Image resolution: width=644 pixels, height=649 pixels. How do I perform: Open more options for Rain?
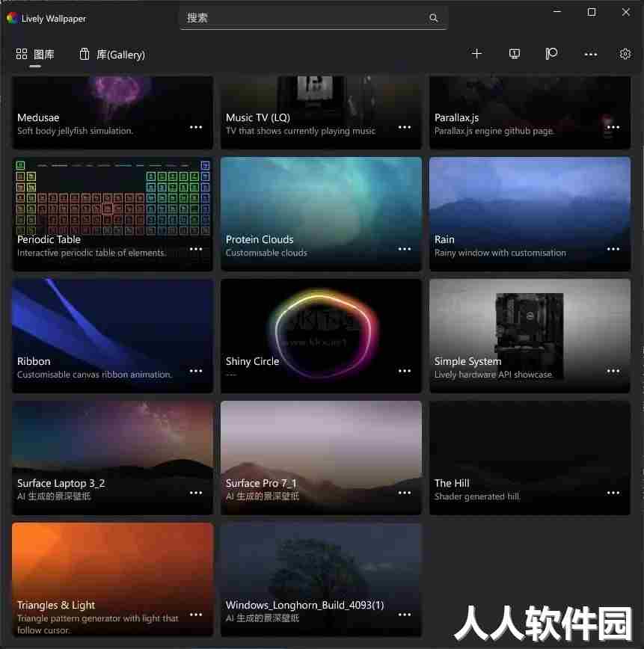coord(613,249)
